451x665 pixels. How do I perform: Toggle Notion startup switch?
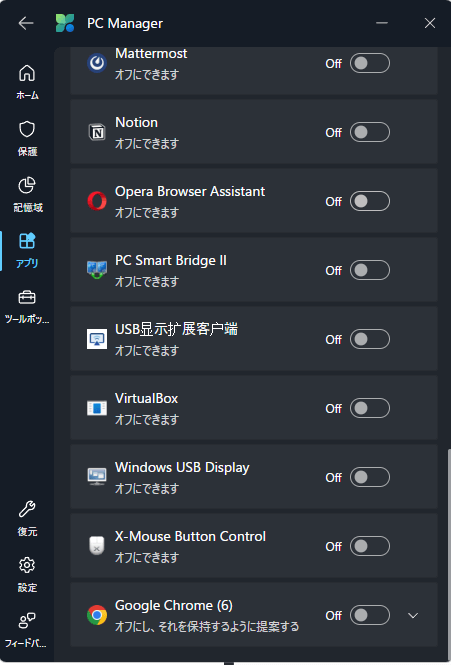pyautogui.click(x=370, y=132)
